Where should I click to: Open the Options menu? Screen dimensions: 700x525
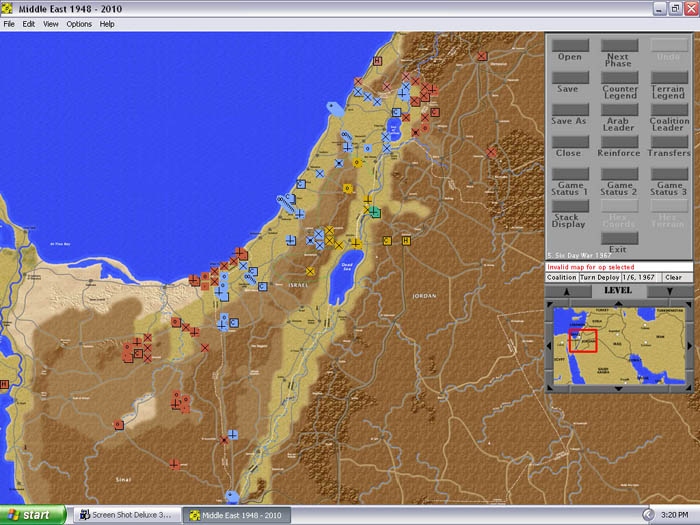(79, 24)
